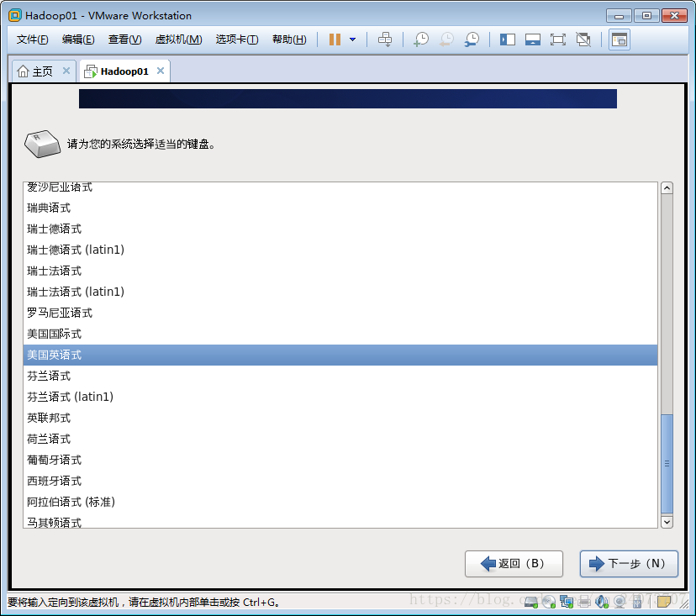Close the 主页 tab
Screen dimensions: 696x616
[66, 71]
